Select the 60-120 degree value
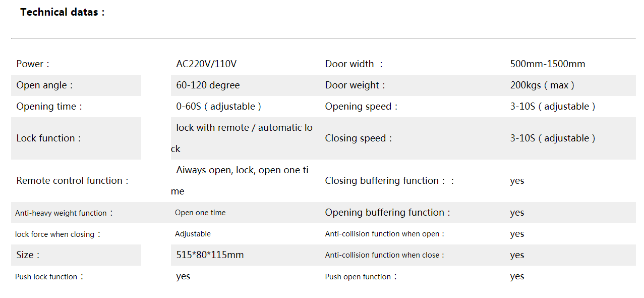 pyautogui.click(x=208, y=85)
